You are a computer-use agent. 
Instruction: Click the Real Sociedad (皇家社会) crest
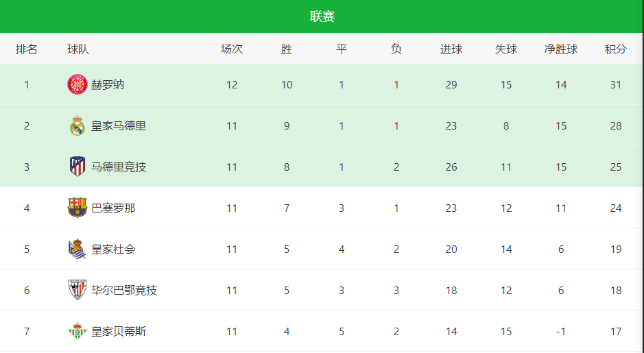coord(77,249)
